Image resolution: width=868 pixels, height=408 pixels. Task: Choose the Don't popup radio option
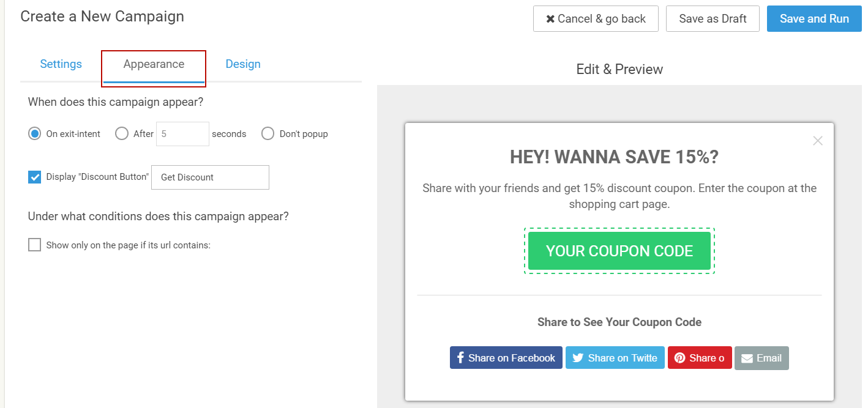pyautogui.click(x=268, y=133)
